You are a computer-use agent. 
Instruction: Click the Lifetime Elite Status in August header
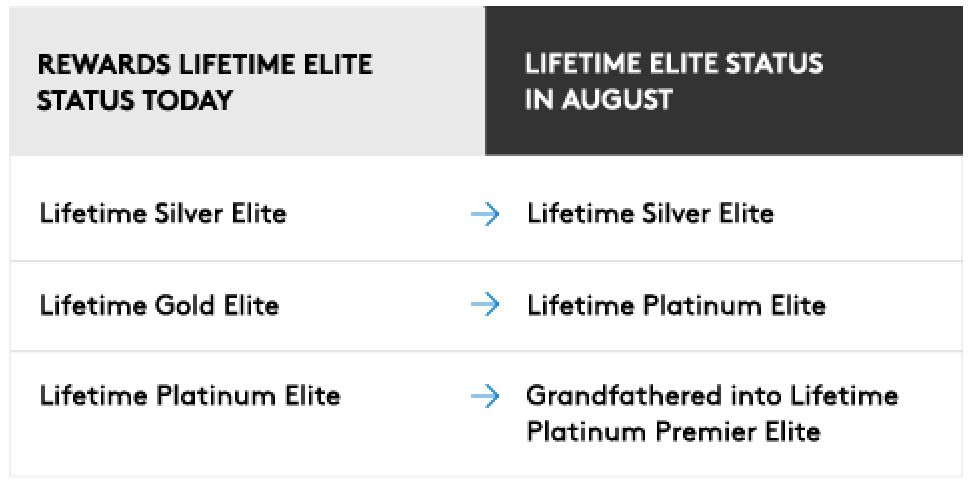(x=673, y=82)
